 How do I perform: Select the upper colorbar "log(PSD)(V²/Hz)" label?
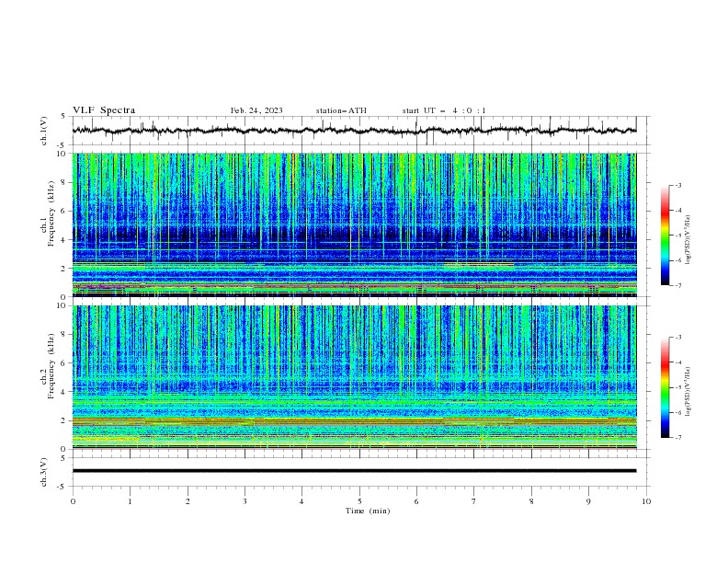tap(688, 240)
